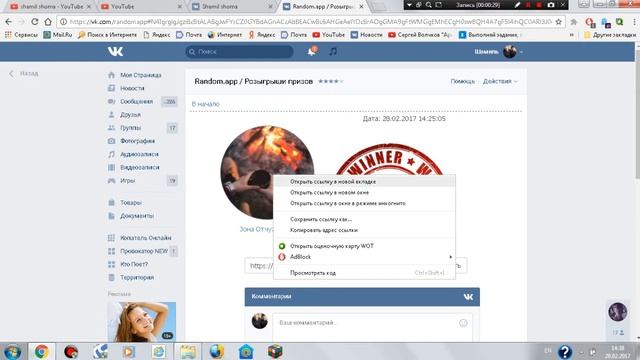Open the notifications bell
This screenshot has height=360, width=640.
311,51
